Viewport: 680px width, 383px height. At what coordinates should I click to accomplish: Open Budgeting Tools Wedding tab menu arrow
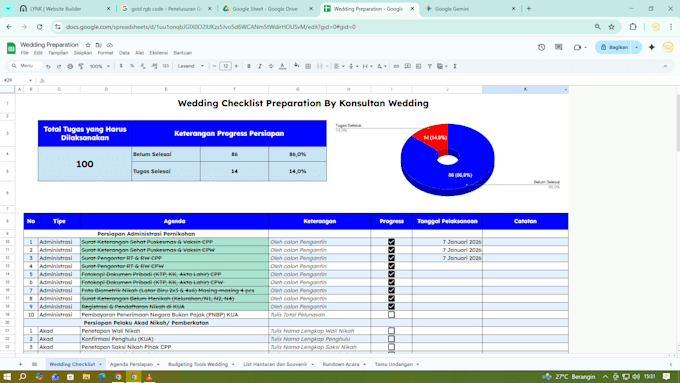(233, 364)
